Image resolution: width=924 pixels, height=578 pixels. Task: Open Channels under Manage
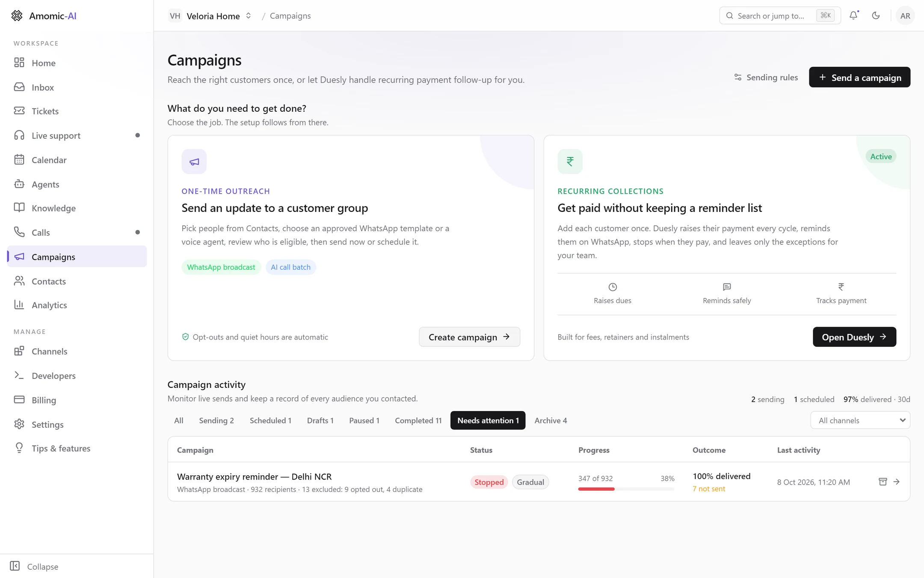click(77, 352)
